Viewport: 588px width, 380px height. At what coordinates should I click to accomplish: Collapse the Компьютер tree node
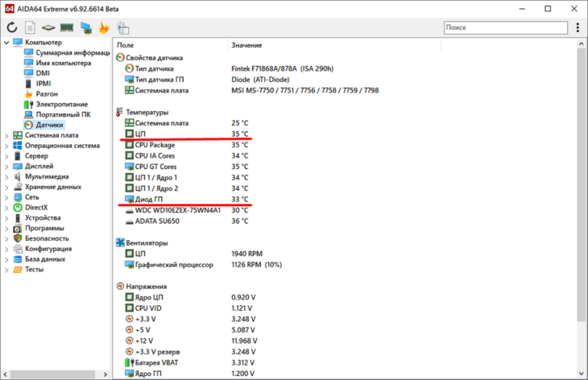click(6, 43)
